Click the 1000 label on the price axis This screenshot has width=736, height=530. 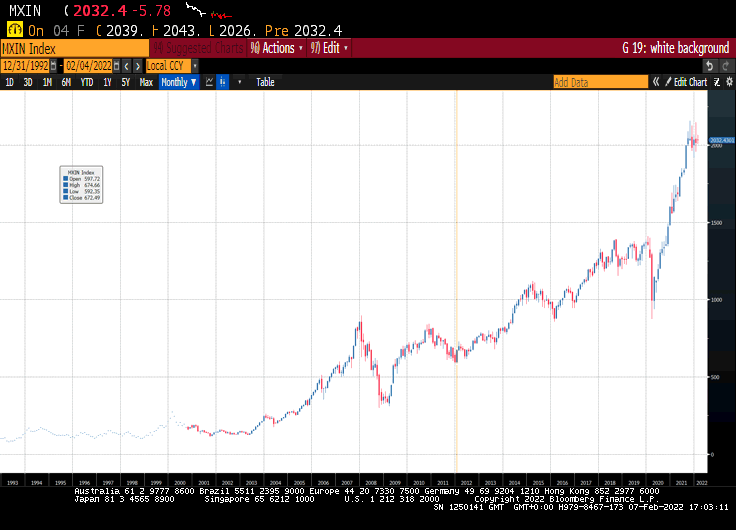[x=716, y=300]
